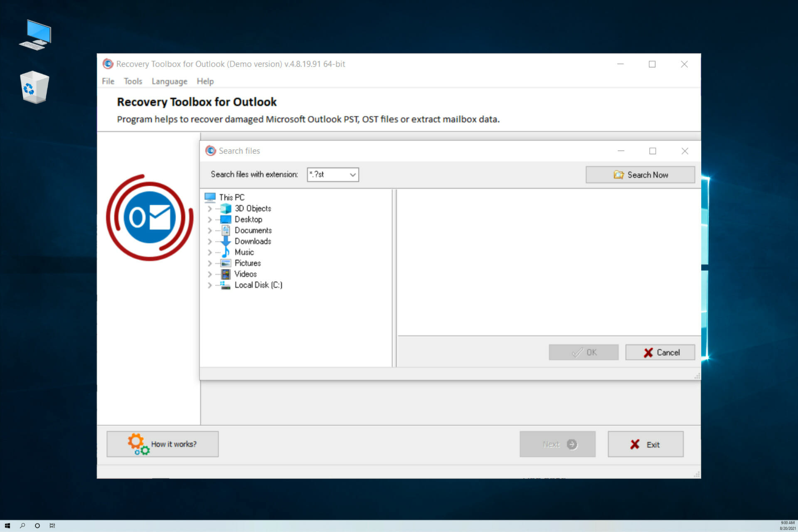Expand the Music tree node
The image size is (798, 532).
[x=210, y=252]
